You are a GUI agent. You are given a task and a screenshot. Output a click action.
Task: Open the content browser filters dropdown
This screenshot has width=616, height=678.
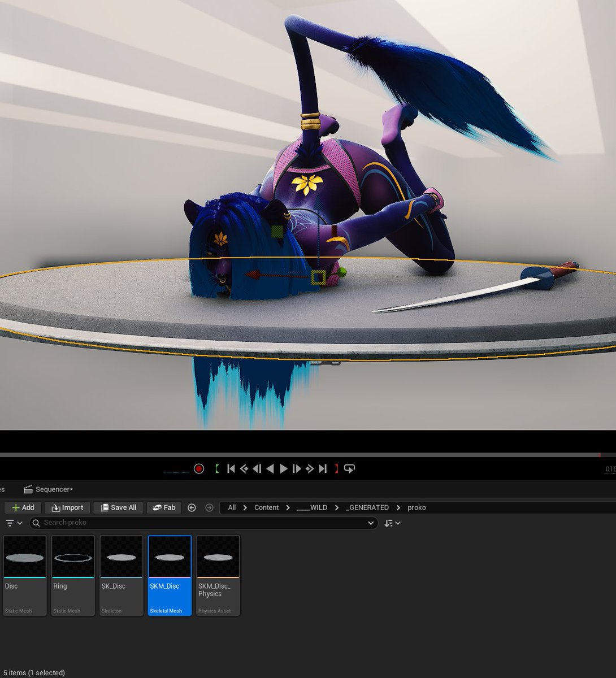point(14,523)
